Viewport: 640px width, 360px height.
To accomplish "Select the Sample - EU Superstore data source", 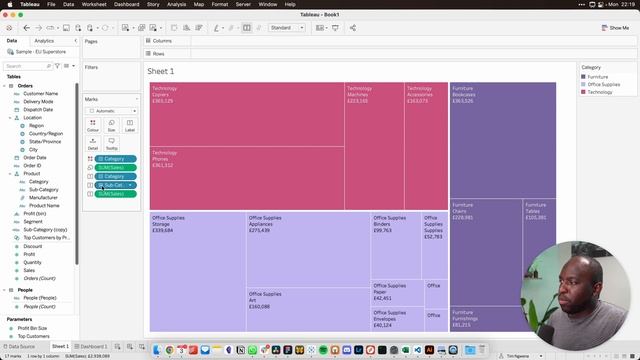I will coord(37,52).
